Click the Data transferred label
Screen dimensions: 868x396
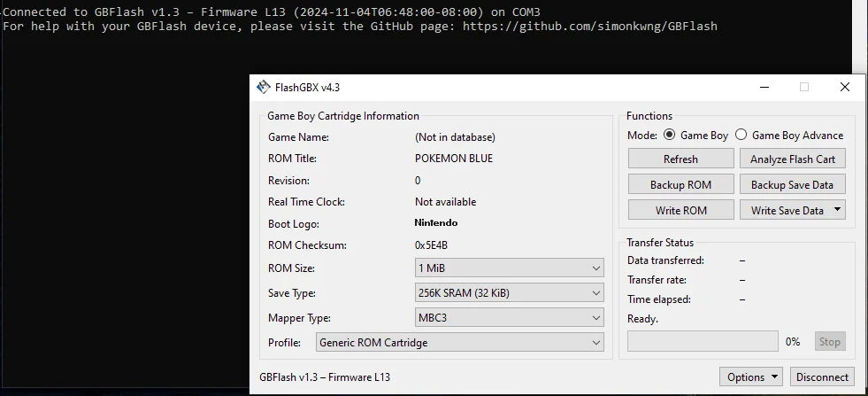(665, 260)
